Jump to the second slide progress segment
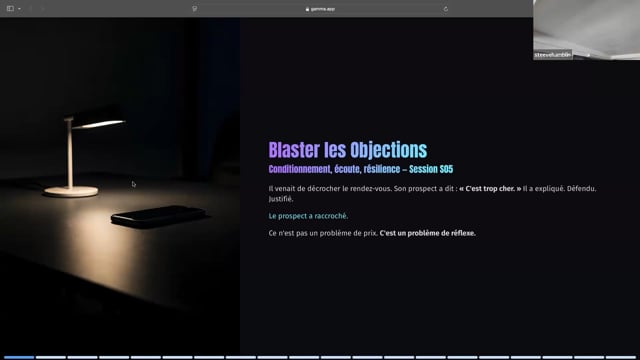The image size is (640, 360). click(x=51, y=358)
